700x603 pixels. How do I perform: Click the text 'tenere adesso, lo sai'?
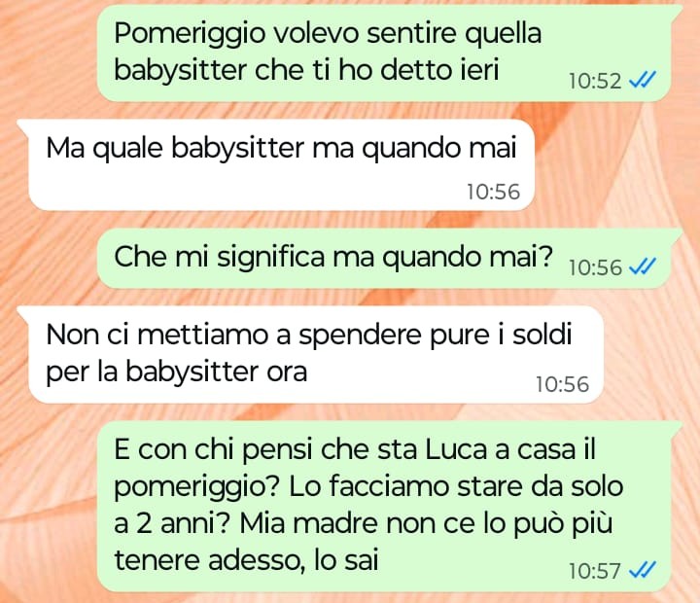(x=246, y=559)
